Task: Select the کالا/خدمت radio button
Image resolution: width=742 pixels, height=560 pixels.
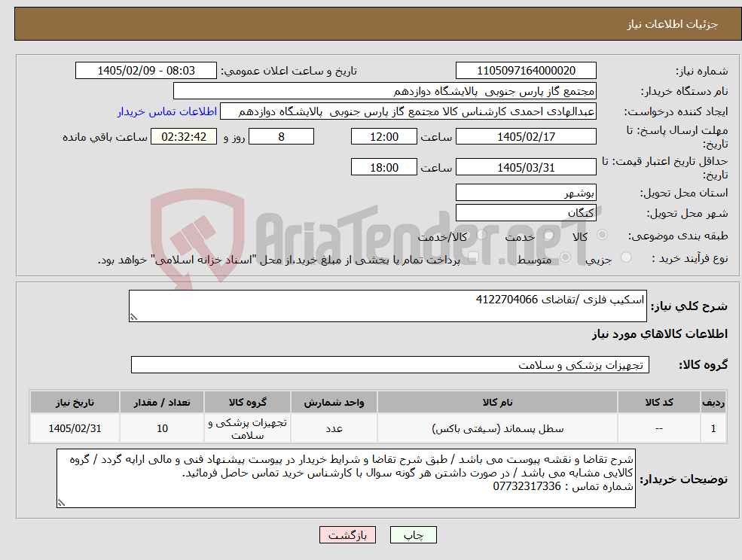Action: [x=481, y=235]
